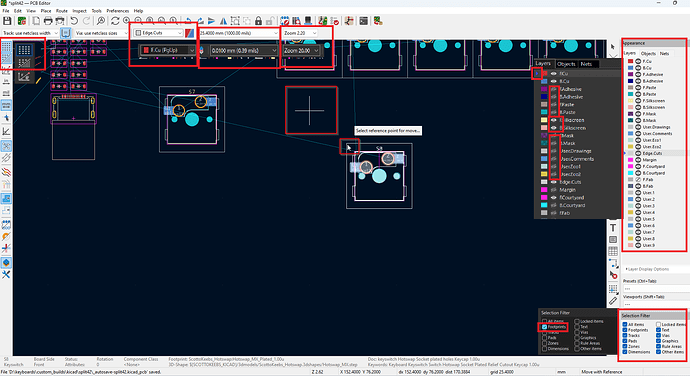Open the Track width dropdown
Image resolution: width=690 pixels, height=376 pixels.
(30, 33)
